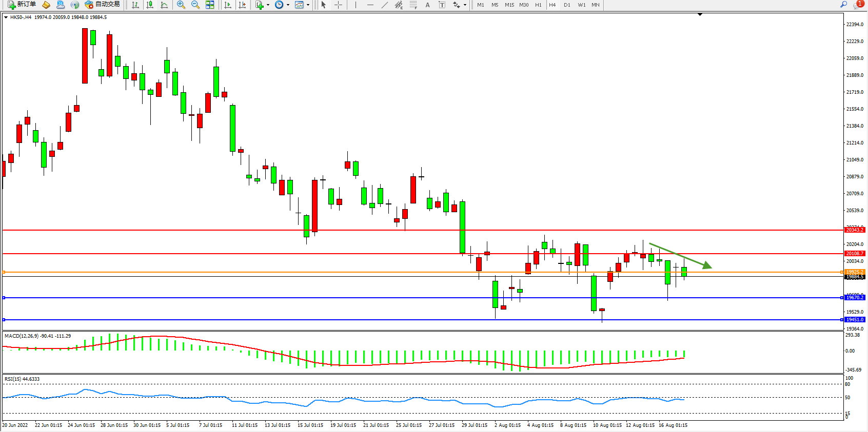Select the crosshair tool

pyautogui.click(x=339, y=5)
